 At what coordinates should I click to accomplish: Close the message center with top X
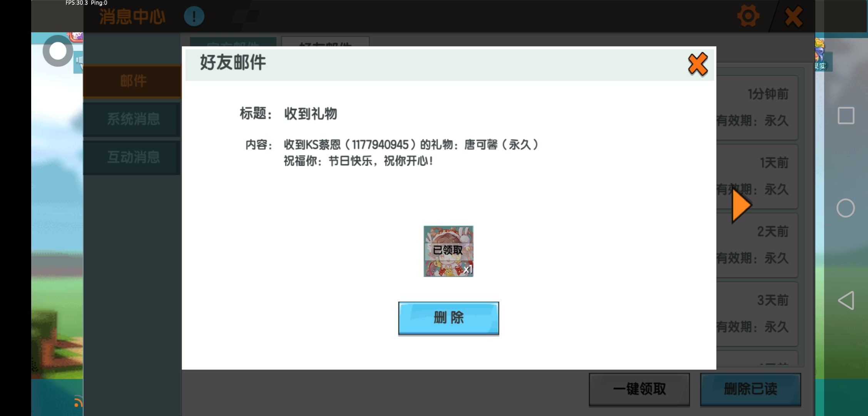point(793,17)
